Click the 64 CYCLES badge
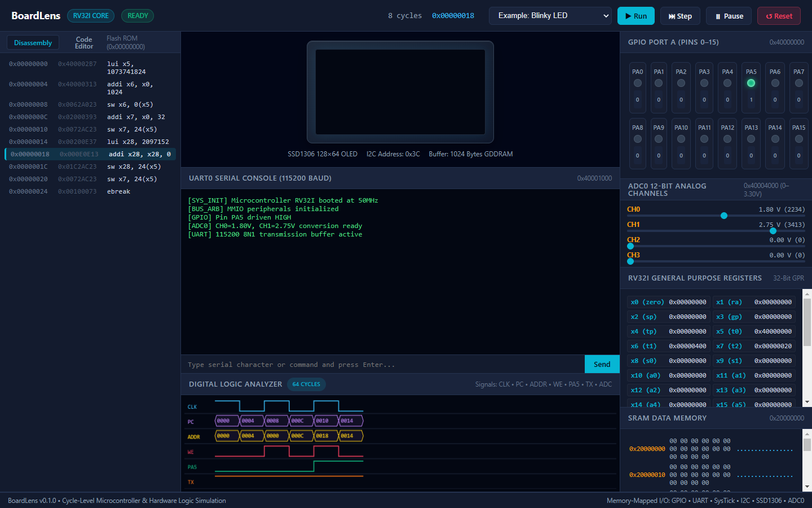 coord(306,384)
